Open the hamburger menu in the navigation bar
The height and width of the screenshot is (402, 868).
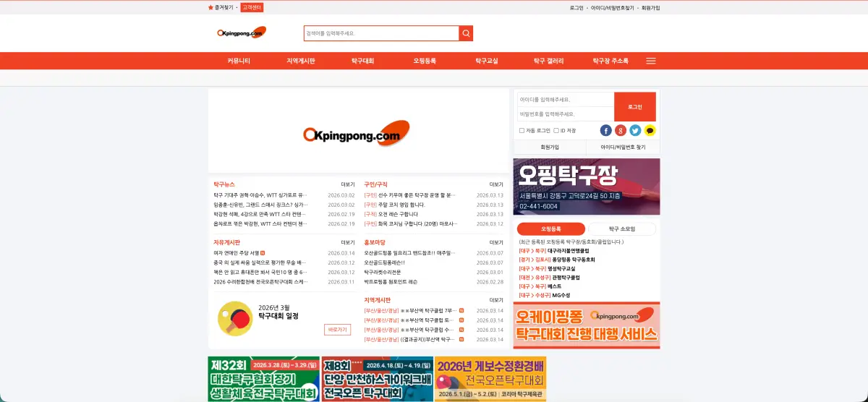(651, 61)
